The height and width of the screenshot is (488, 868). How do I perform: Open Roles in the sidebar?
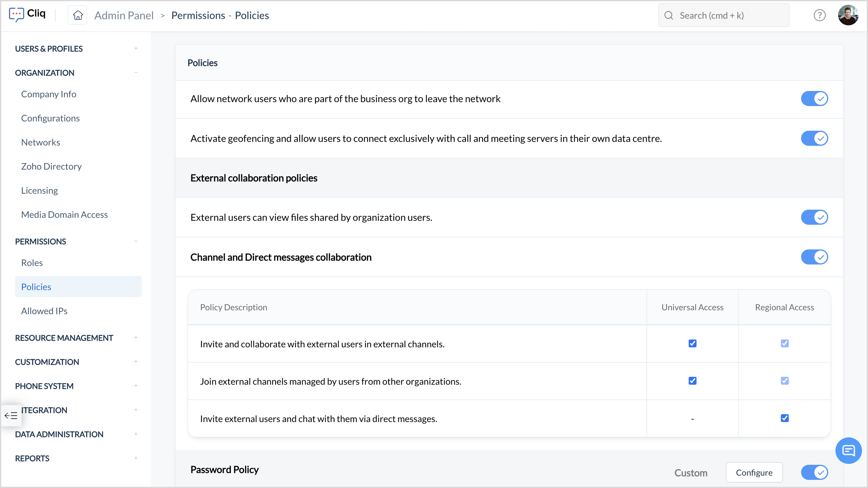tap(32, 263)
